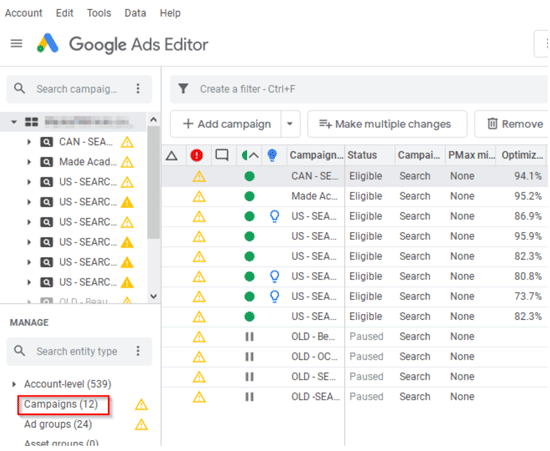Select Ad groups (24) in Manage list
550x451 pixels.
tap(58, 424)
